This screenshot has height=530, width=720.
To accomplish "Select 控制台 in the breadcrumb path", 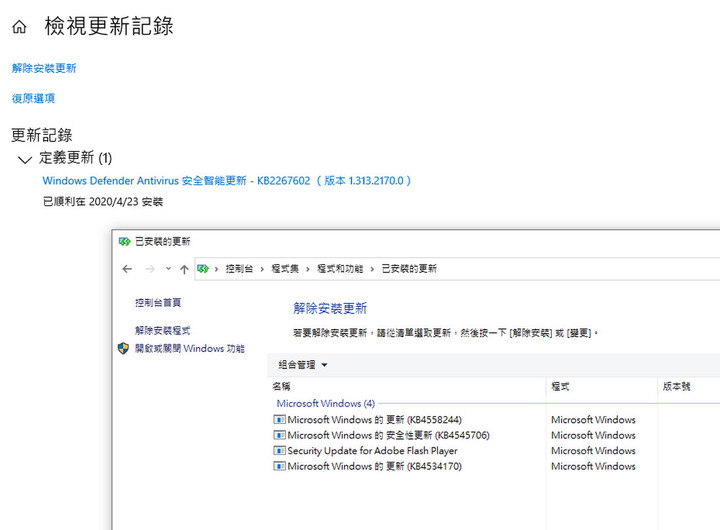I will [239, 269].
